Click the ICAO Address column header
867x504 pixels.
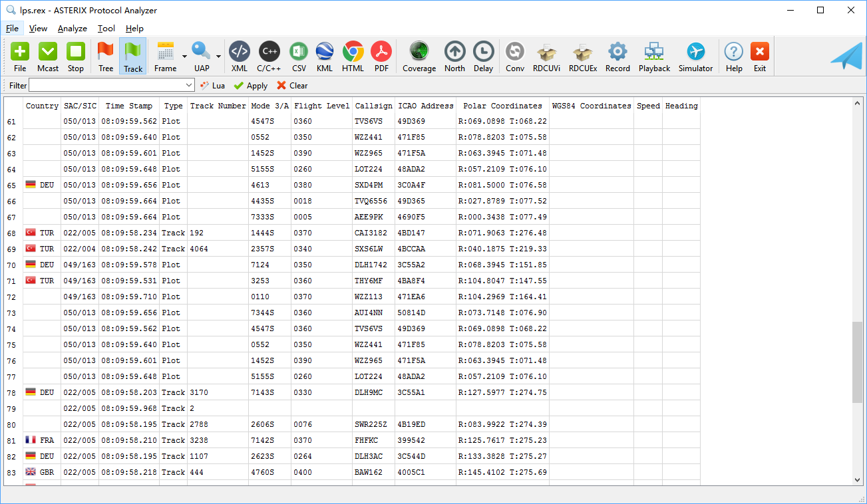click(426, 106)
